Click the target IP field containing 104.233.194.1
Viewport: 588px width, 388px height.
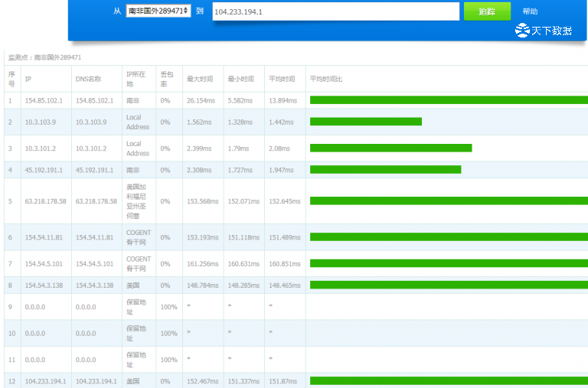click(337, 12)
